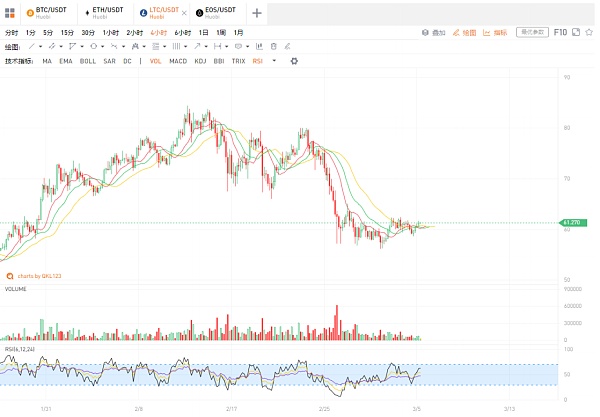This screenshot has width=600, height=417.
Task: Toggle the DC indicator
Action: click(x=127, y=61)
